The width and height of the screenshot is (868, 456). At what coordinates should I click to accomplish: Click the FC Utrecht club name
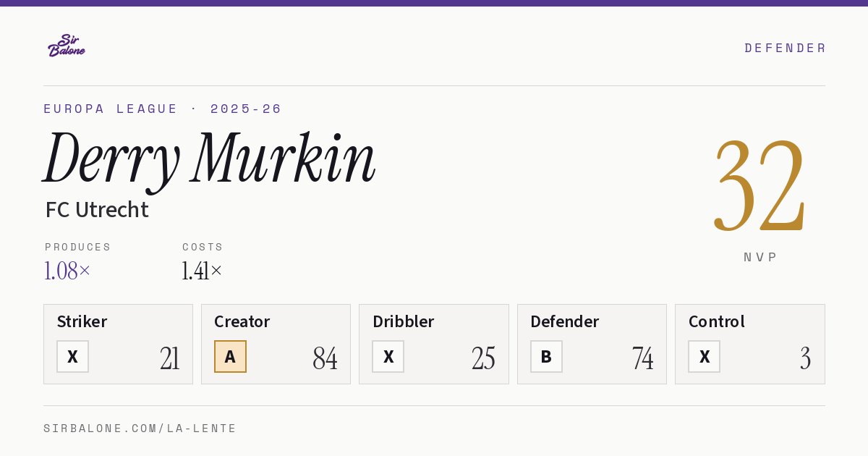pyautogui.click(x=97, y=210)
